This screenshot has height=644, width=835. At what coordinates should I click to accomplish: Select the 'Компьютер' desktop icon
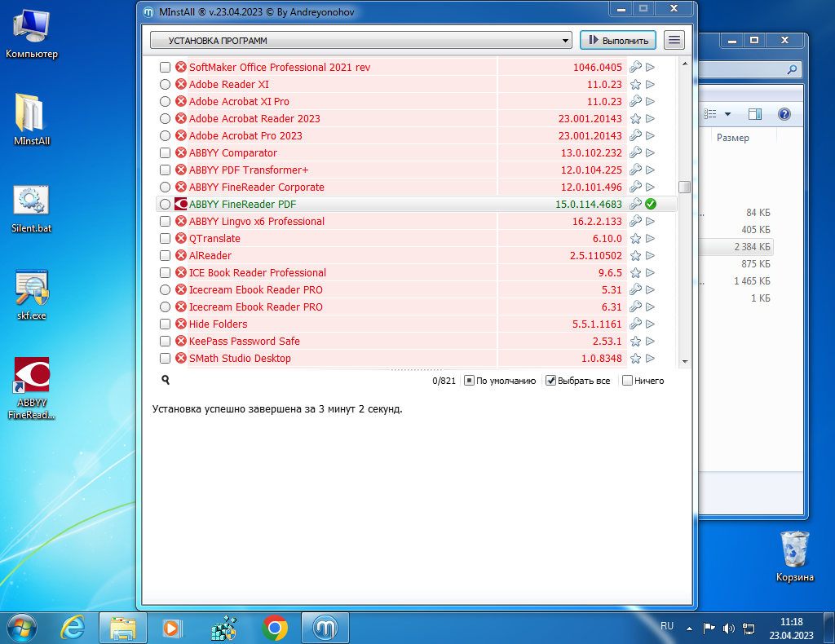pyautogui.click(x=32, y=33)
